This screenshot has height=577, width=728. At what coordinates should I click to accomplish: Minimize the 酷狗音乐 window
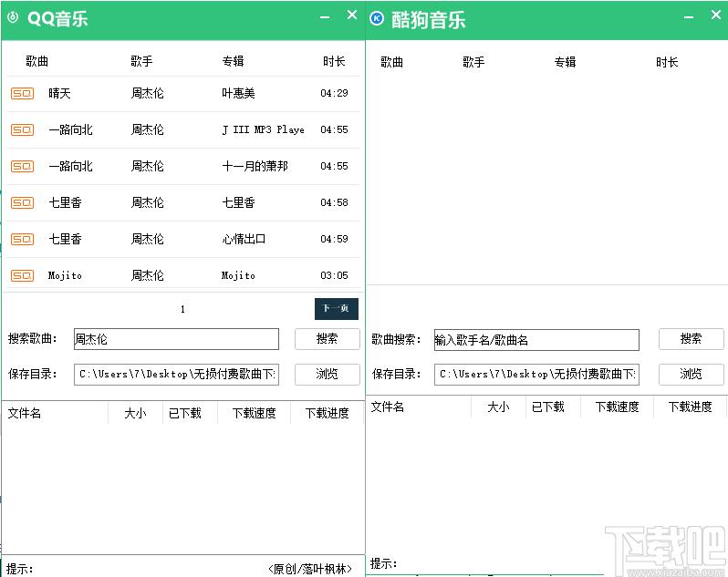[x=689, y=17]
